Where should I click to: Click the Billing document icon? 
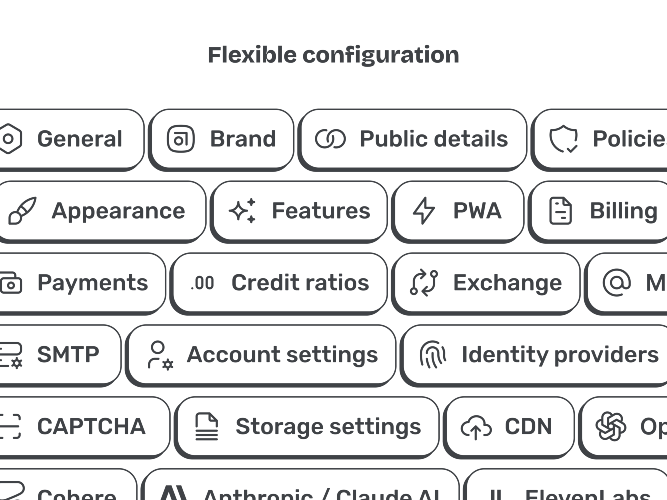tap(561, 211)
